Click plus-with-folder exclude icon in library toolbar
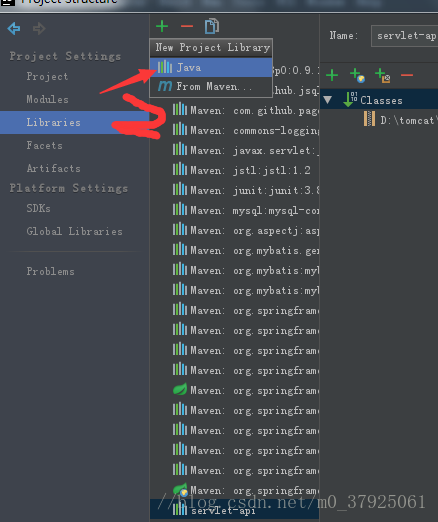This screenshot has width=438, height=522. 382,75
